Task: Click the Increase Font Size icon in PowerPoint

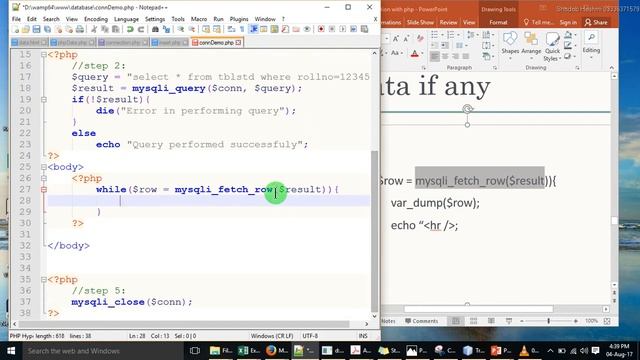Action: [396, 39]
